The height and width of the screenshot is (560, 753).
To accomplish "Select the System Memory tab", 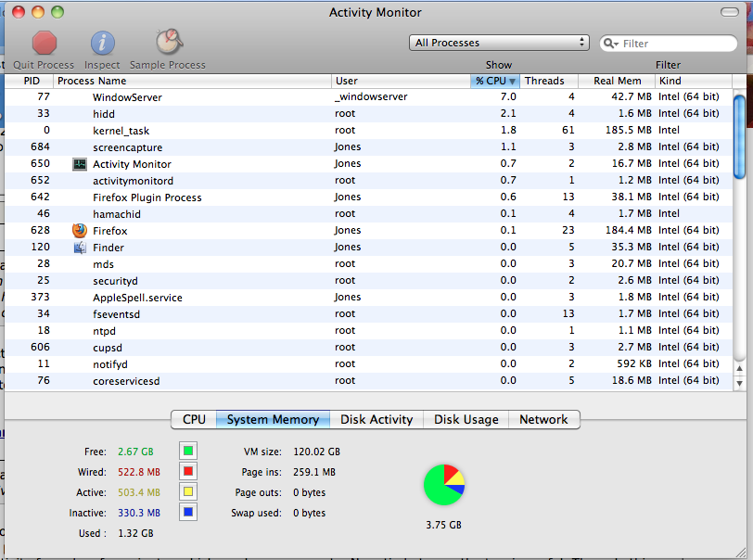I will (x=273, y=419).
